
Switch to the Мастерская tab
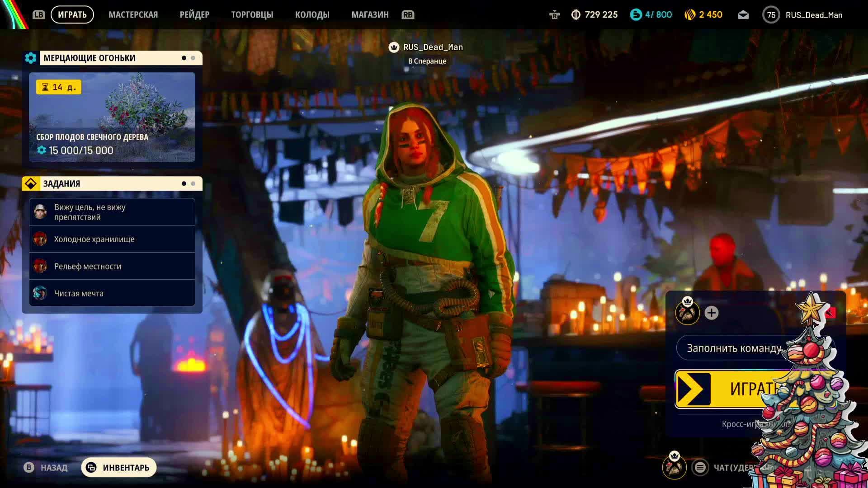pos(133,15)
